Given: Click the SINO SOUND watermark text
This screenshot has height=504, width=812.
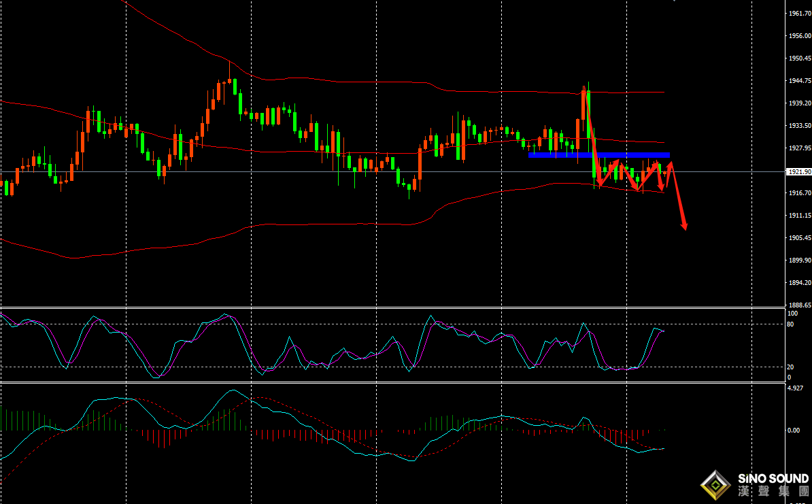Looking at the screenshot, I should [x=773, y=479].
